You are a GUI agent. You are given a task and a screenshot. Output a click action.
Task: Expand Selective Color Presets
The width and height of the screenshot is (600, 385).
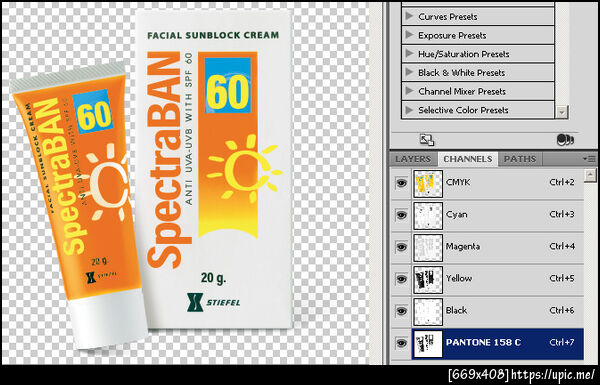coord(409,110)
